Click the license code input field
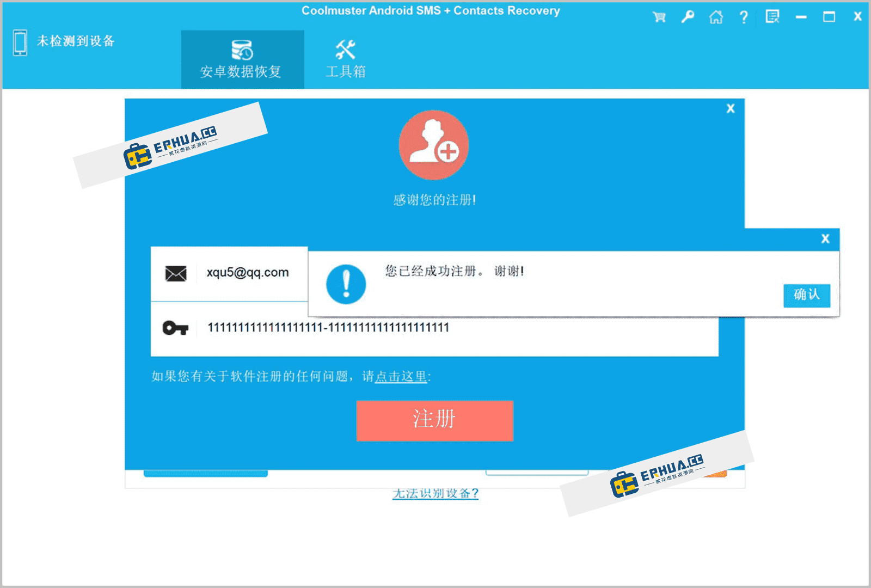The image size is (871, 588). pos(434,329)
